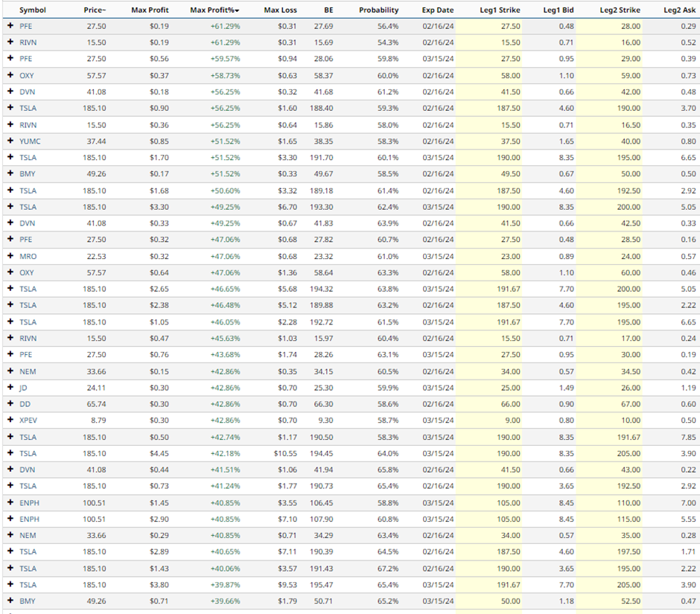
Task: Select the +39.87% max profit cell
Action: (225, 585)
